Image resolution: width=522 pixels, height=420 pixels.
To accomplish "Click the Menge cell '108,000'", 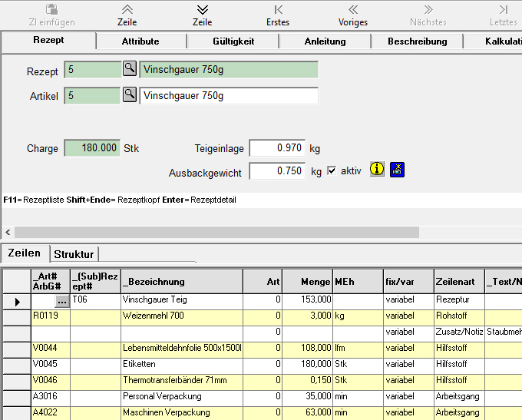I will [307, 350].
